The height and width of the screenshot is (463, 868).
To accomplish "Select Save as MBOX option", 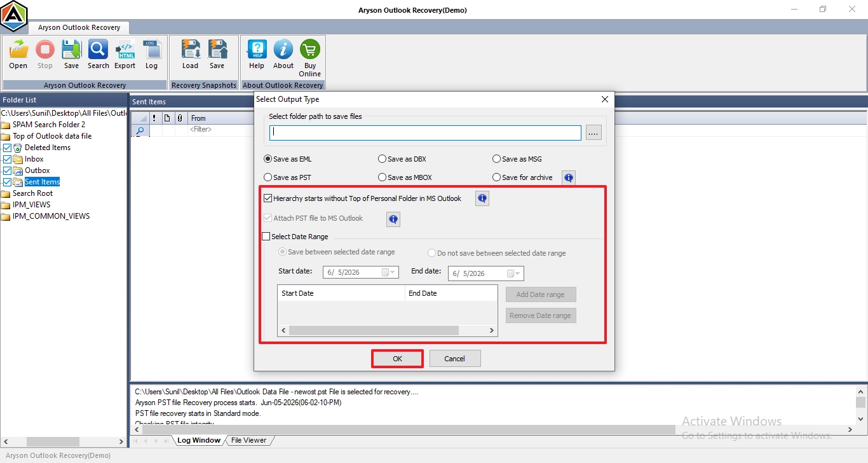I will [405, 177].
